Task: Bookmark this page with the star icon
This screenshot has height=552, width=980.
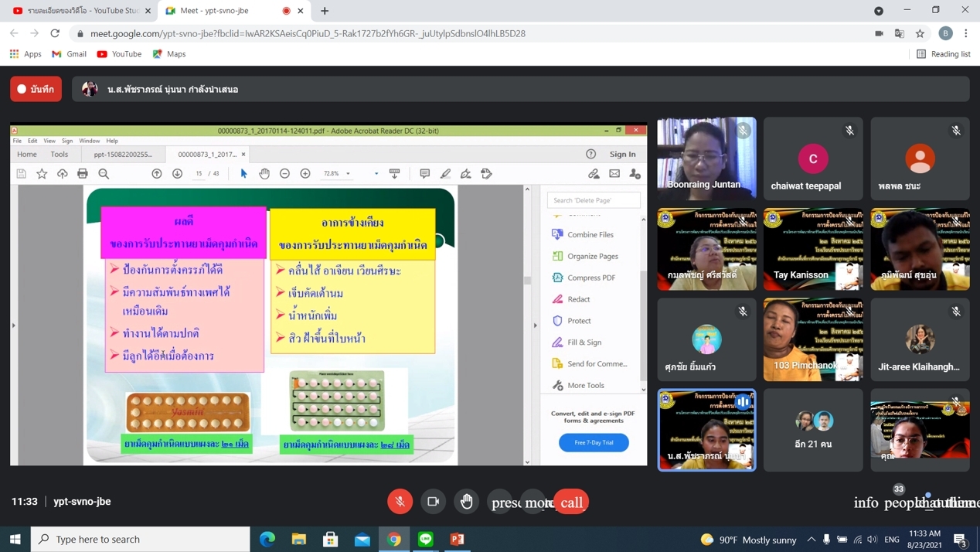Action: tap(920, 33)
